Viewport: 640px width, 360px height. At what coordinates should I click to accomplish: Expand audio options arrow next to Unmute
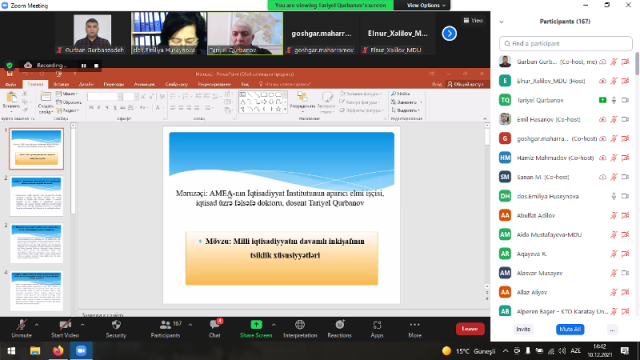37,325
